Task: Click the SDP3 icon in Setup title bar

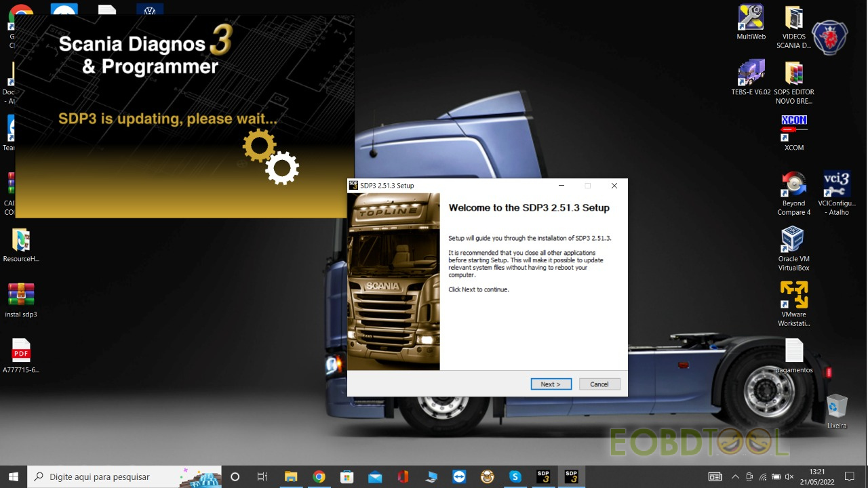Action: click(353, 185)
